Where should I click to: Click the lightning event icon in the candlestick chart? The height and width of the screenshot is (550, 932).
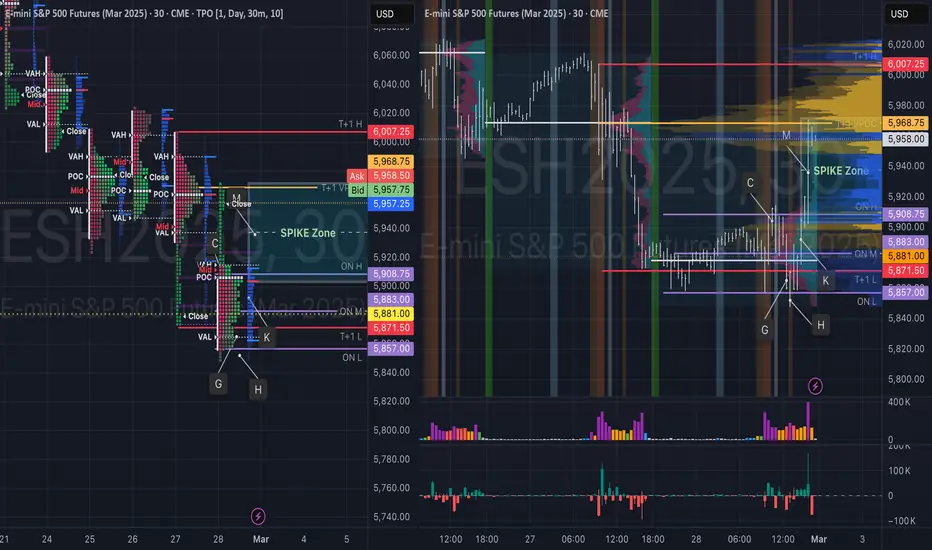pos(815,386)
